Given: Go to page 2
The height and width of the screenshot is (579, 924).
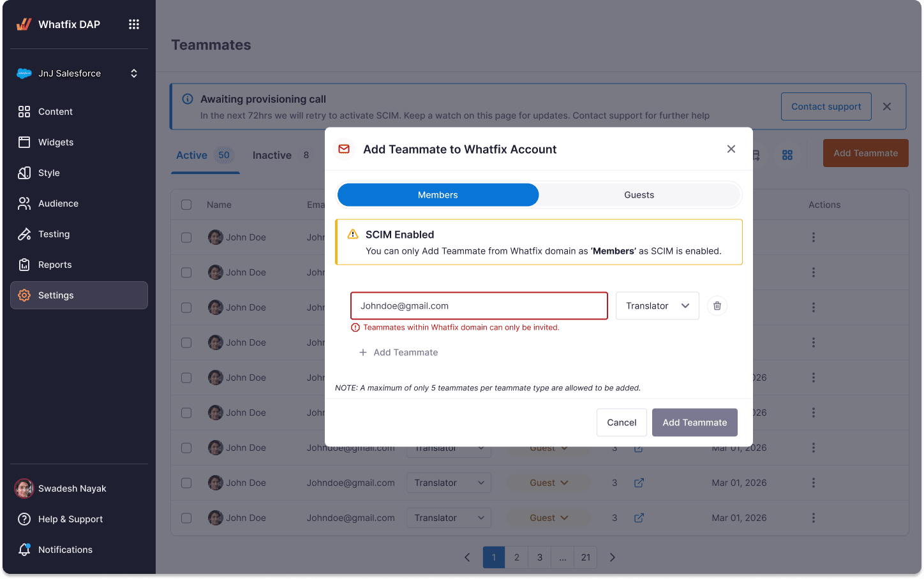Looking at the screenshot, I should [517, 557].
